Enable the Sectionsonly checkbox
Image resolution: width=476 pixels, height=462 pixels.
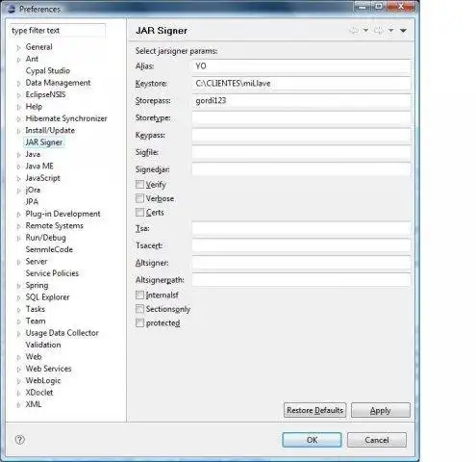[x=139, y=309]
